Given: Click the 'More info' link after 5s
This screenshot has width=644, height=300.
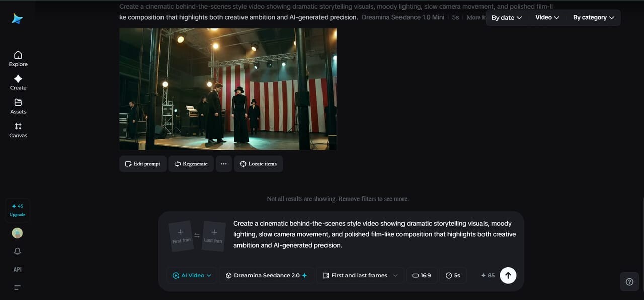Looking at the screenshot, I should point(476,17).
